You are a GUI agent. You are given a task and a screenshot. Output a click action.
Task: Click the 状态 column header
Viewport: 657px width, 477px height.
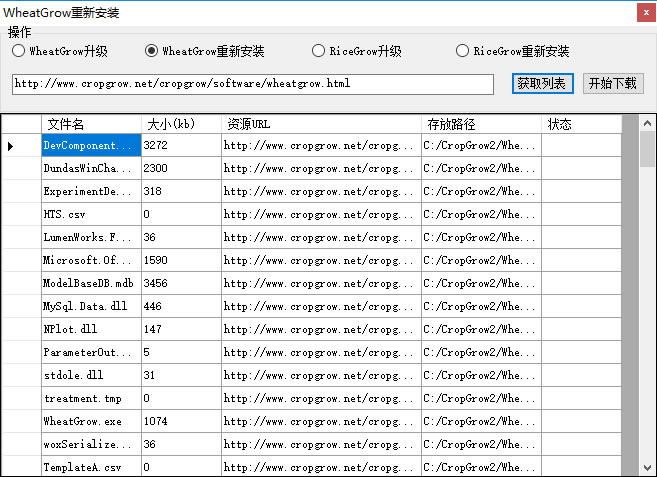(x=581, y=124)
